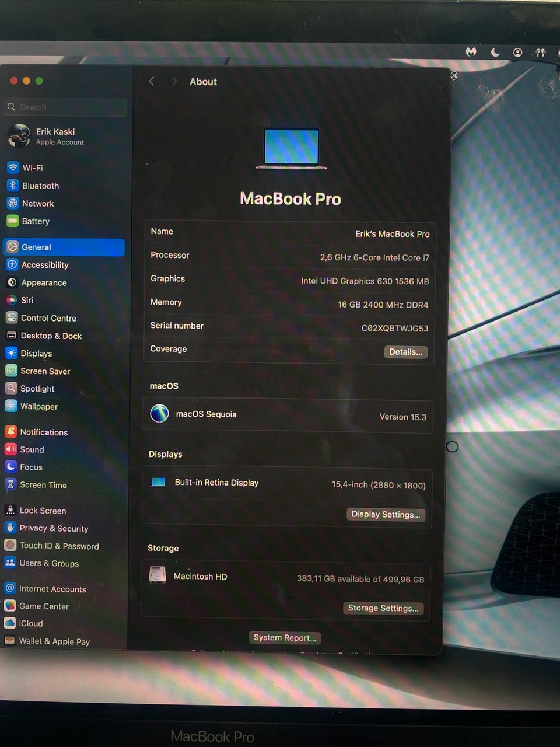
Task: Click the iCloud cloud icon
Action: coord(9,623)
